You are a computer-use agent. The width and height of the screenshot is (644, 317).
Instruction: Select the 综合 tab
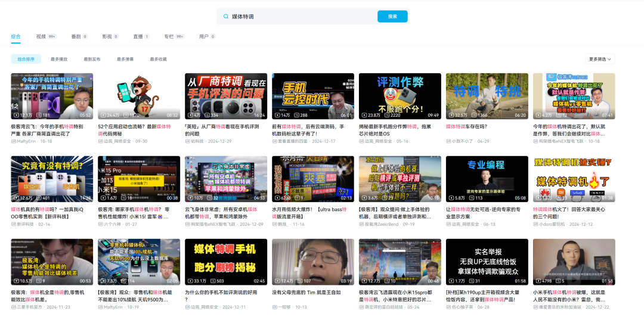[16, 36]
